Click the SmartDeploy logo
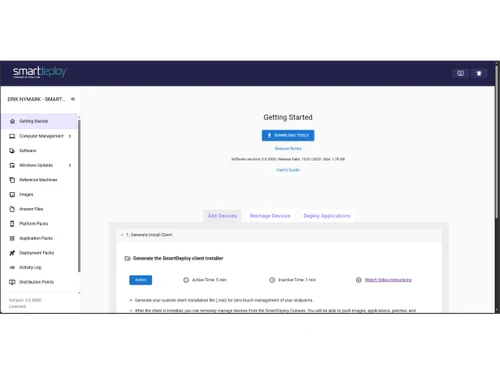This screenshot has height=375, width=500. click(x=39, y=72)
